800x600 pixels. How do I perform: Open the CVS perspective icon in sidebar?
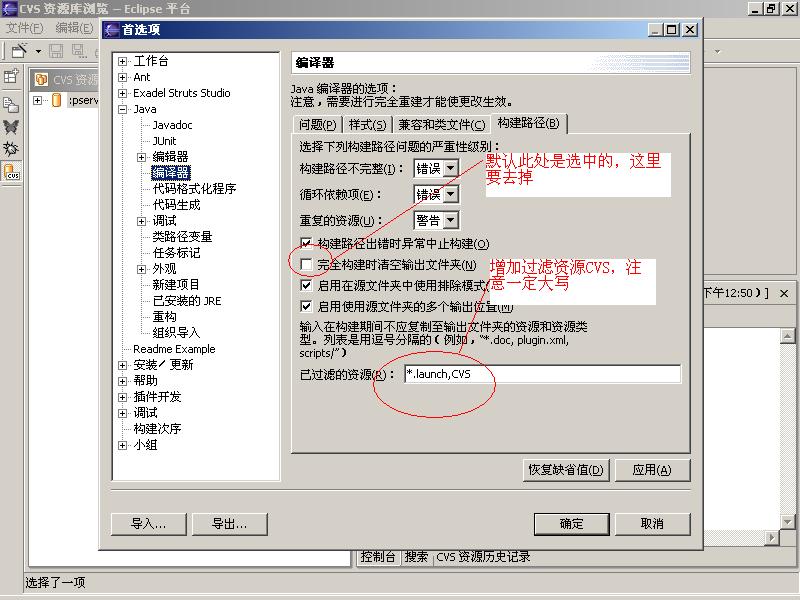(11, 172)
